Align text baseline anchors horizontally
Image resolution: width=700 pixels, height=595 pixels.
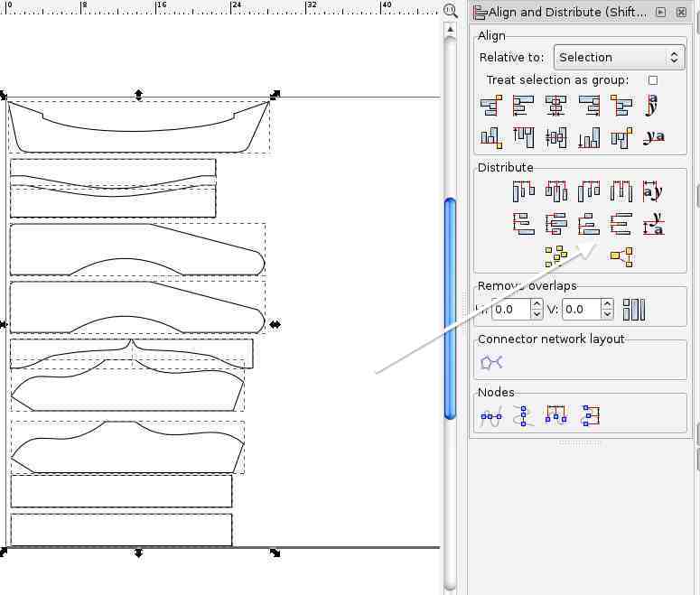pyautogui.click(x=653, y=106)
